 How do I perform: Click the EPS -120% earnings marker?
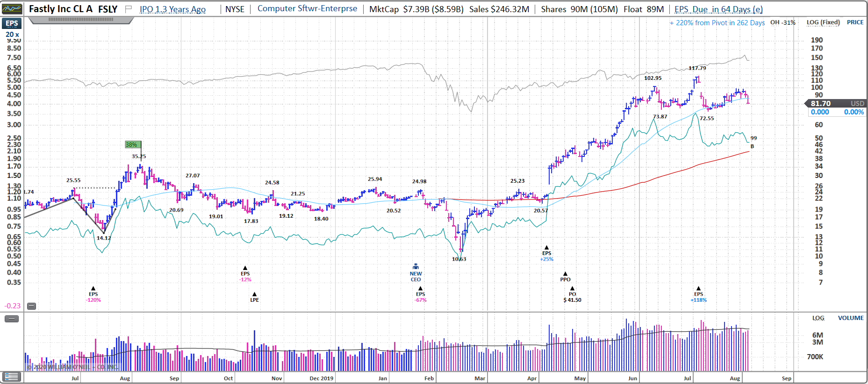click(x=93, y=294)
